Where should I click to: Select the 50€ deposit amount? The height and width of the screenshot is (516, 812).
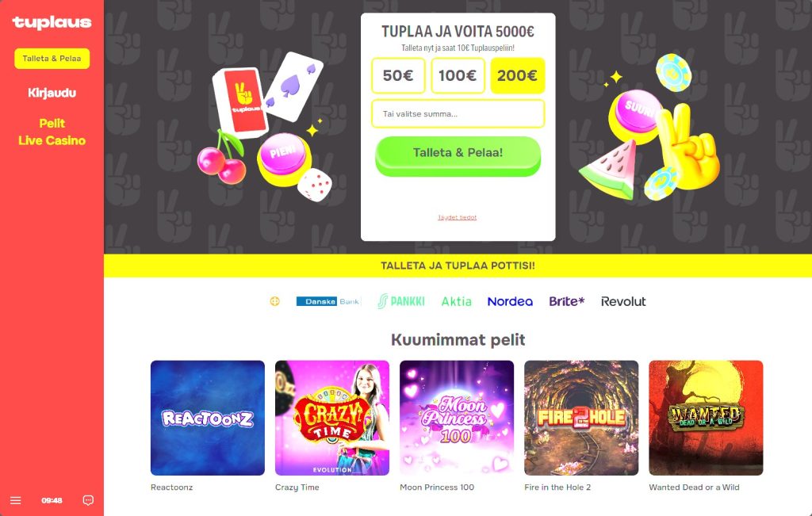398,75
